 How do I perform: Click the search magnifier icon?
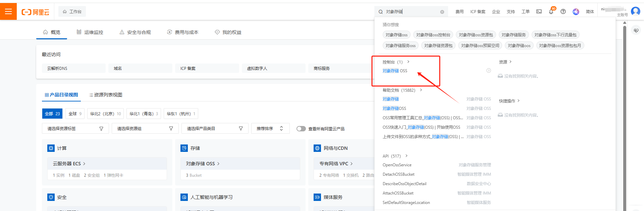(381, 12)
